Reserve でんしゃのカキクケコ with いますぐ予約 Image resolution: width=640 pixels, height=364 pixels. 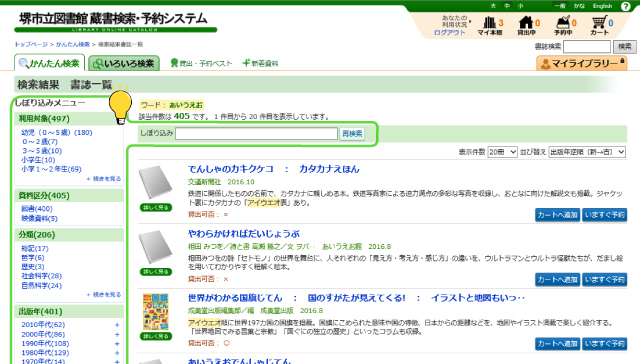(604, 215)
